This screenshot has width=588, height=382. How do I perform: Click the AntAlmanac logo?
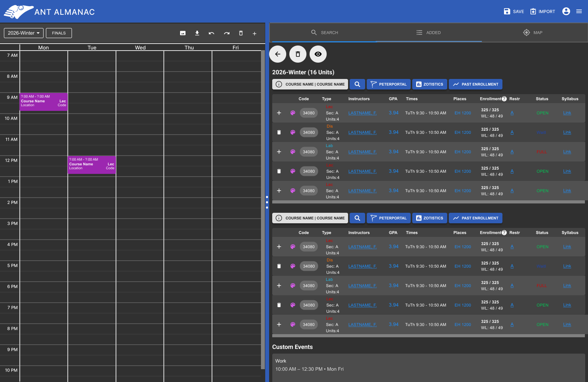pyautogui.click(x=49, y=12)
